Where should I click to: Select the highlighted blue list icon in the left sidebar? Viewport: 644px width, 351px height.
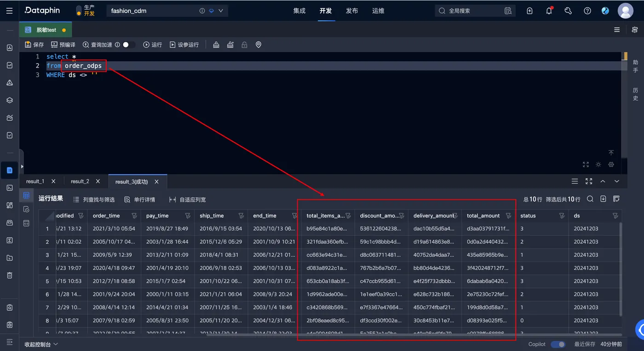10,170
